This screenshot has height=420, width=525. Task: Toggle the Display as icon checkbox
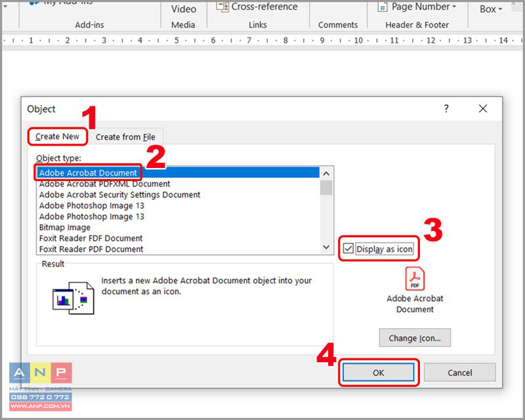(x=348, y=249)
